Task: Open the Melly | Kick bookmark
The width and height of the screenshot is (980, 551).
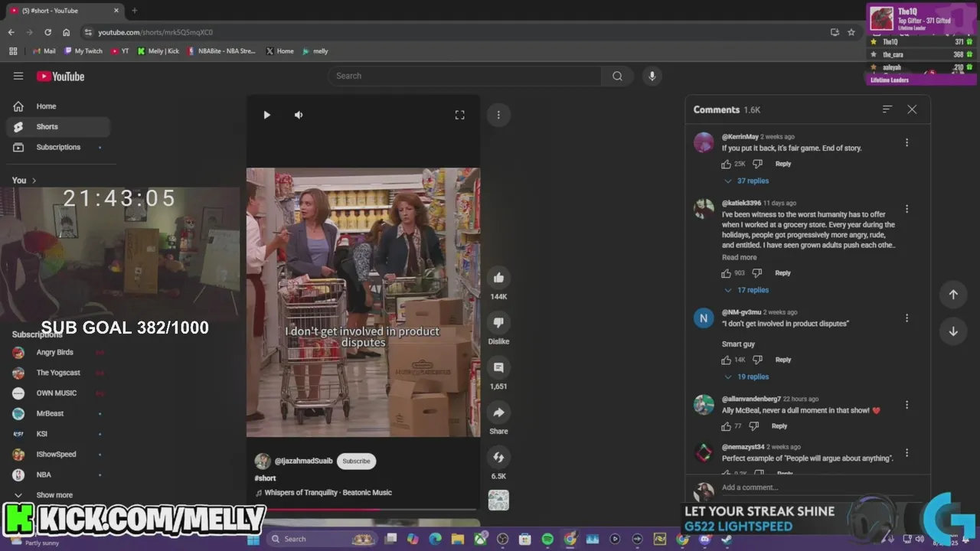Action: [x=158, y=51]
